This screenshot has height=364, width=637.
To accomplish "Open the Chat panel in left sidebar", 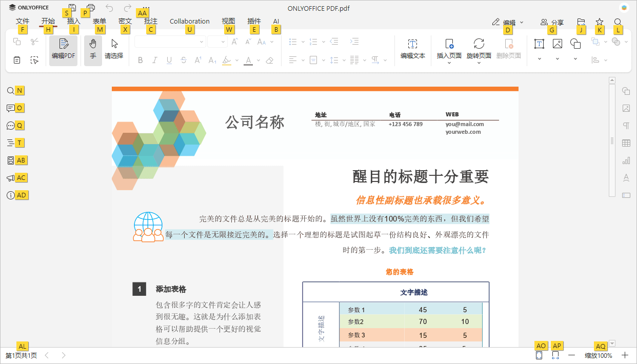I will coord(10,126).
